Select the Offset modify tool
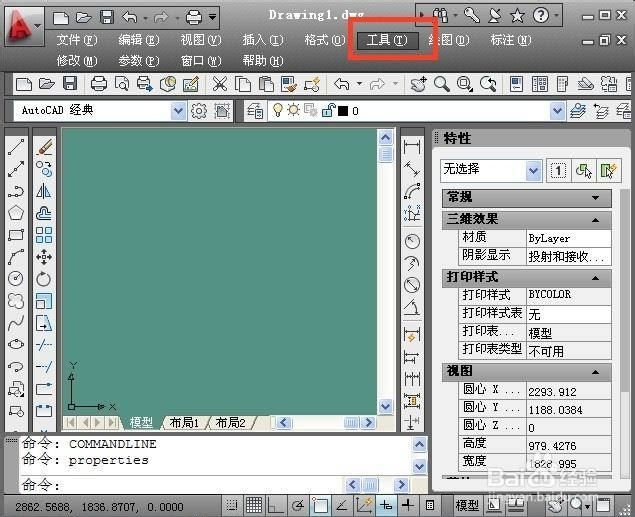The image size is (635, 517). (44, 213)
